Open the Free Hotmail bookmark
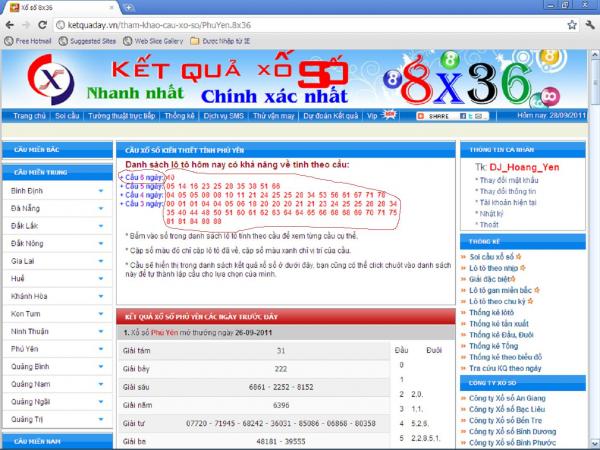Screen dimensions: 600x450 [28, 41]
